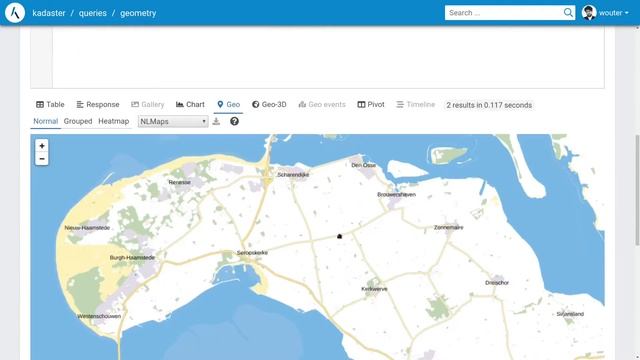The width and height of the screenshot is (640, 360).
Task: Click the wouter user avatar
Action: 589,13
